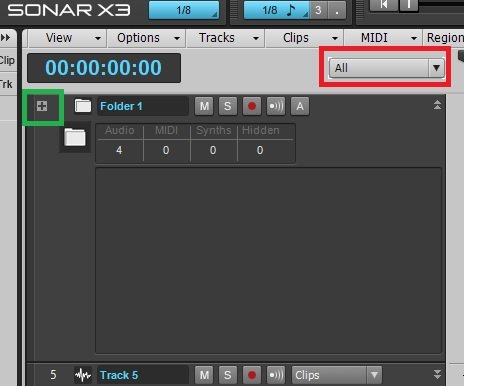
Task: Open the 1/8 note value dropdown
Action: pyautogui.click(x=277, y=10)
